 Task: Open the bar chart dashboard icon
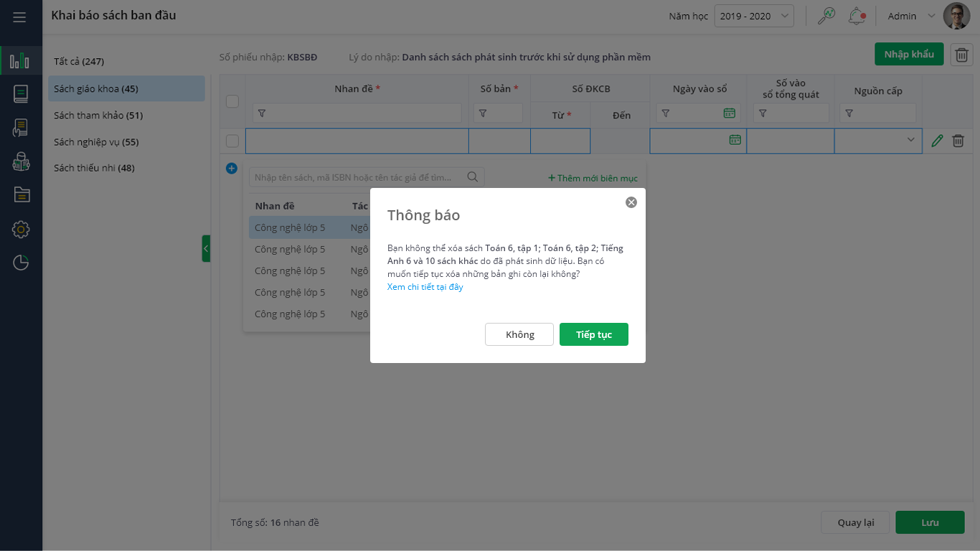20,61
